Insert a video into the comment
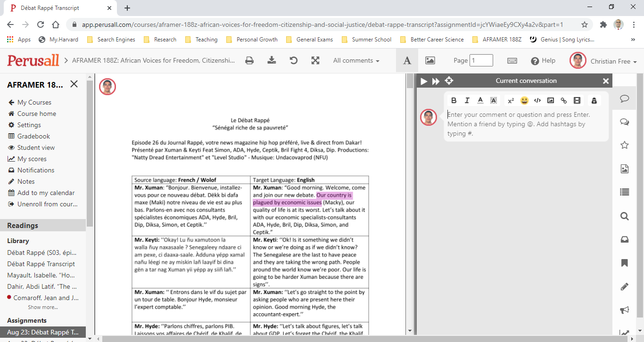This screenshot has width=644, height=342. (577, 100)
